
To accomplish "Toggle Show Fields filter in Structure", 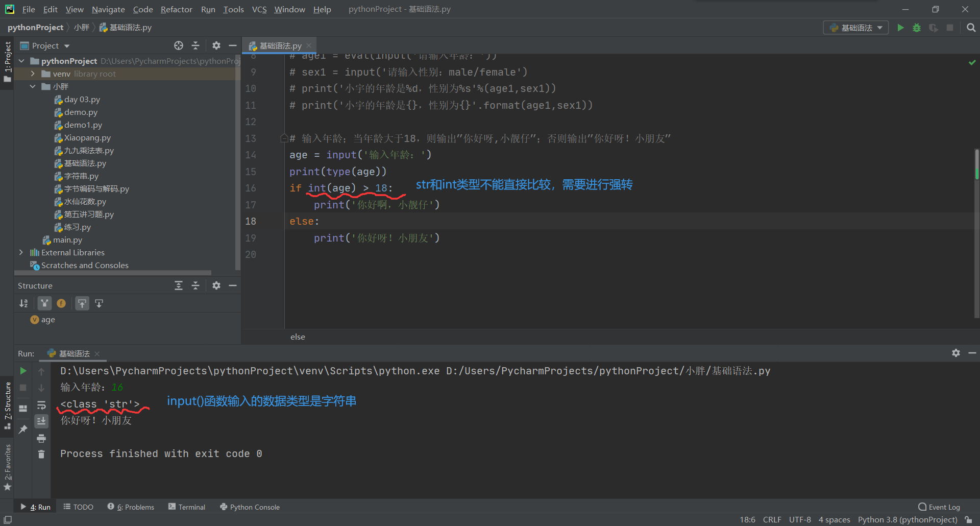I will pyautogui.click(x=61, y=303).
